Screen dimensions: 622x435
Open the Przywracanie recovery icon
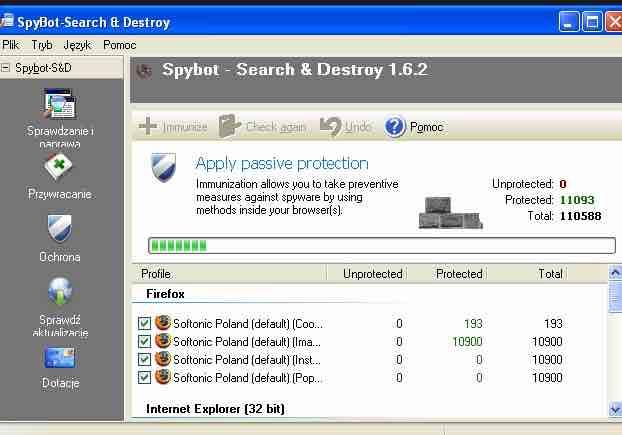[58, 167]
